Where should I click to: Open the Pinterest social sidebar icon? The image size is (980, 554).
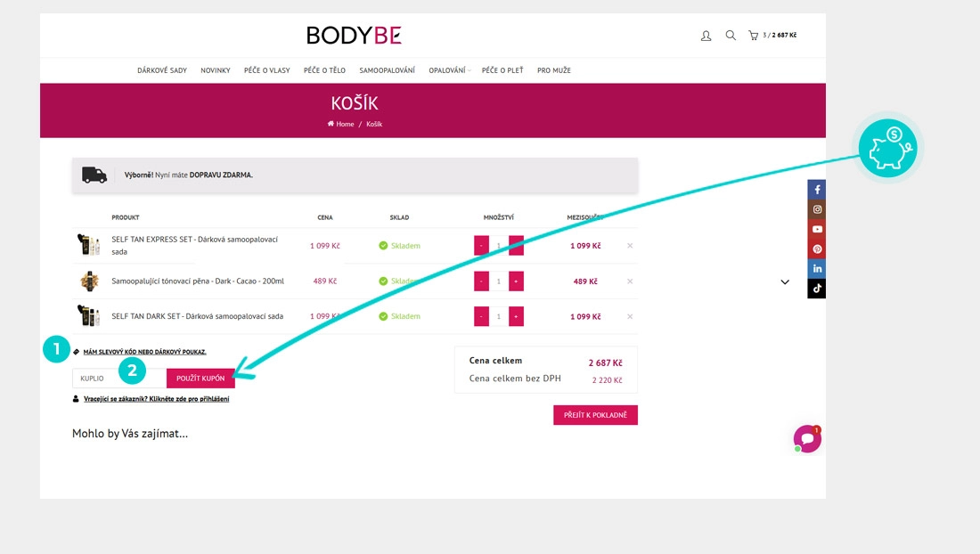817,248
